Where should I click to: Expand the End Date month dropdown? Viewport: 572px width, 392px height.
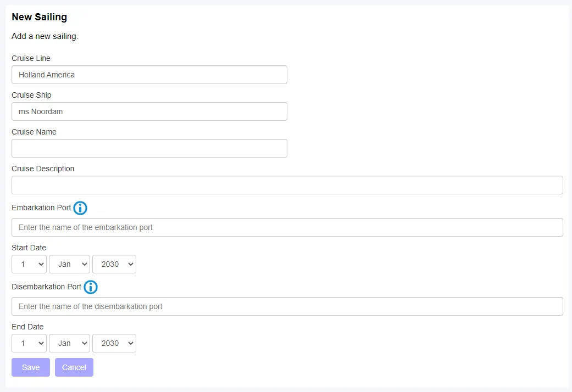(69, 343)
